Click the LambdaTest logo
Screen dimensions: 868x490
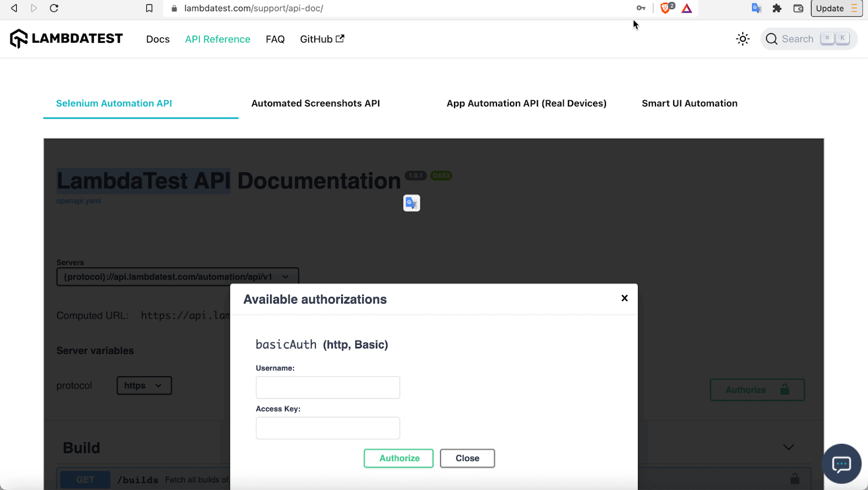pyautogui.click(x=66, y=38)
